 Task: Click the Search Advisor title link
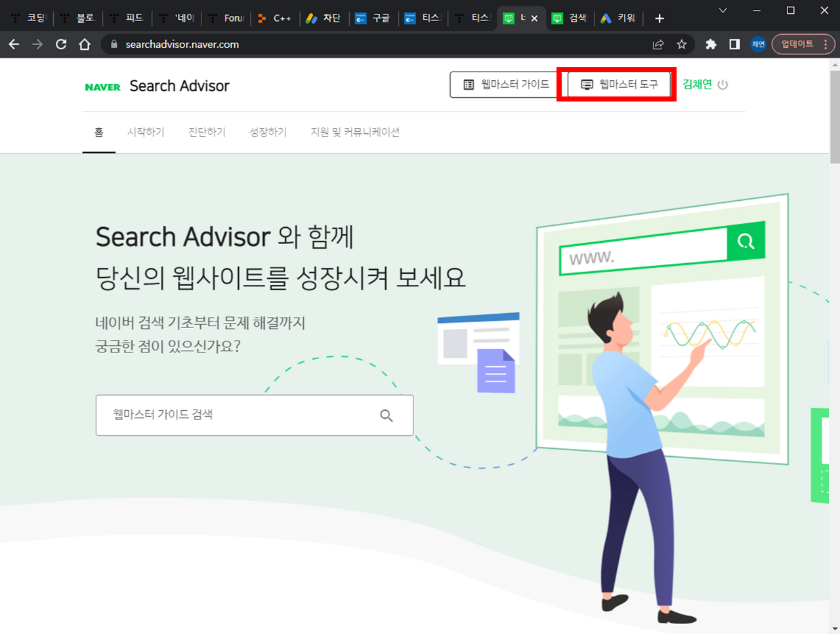click(179, 86)
